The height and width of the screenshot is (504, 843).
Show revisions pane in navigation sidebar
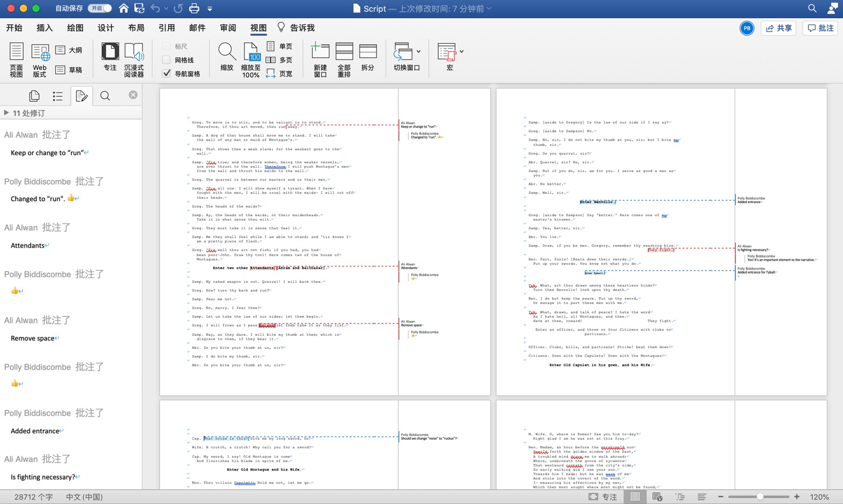(82, 96)
